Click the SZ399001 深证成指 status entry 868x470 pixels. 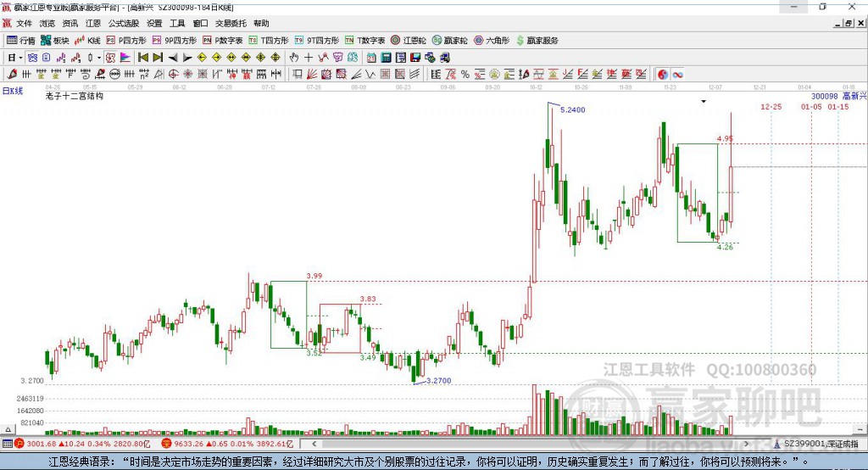click(x=816, y=444)
